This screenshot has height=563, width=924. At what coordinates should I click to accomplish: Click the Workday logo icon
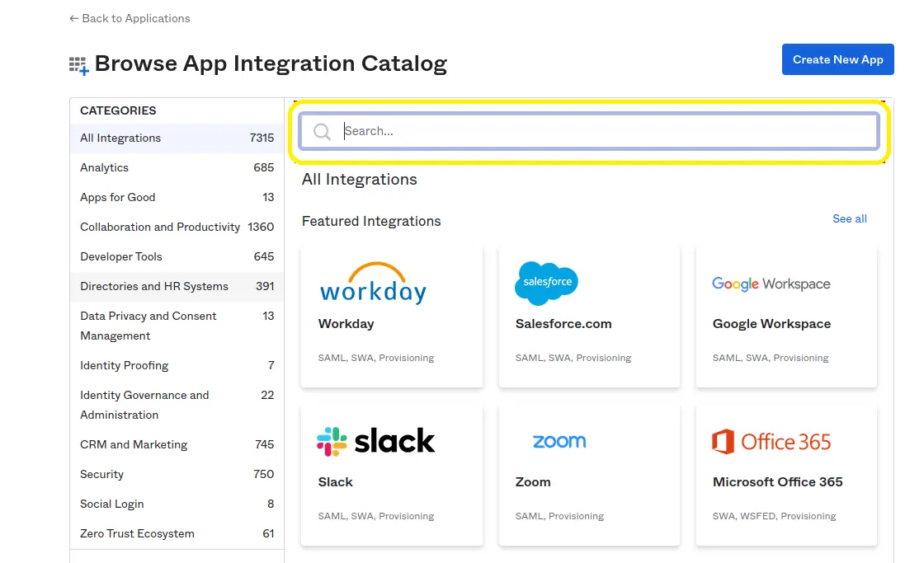pyautogui.click(x=373, y=284)
